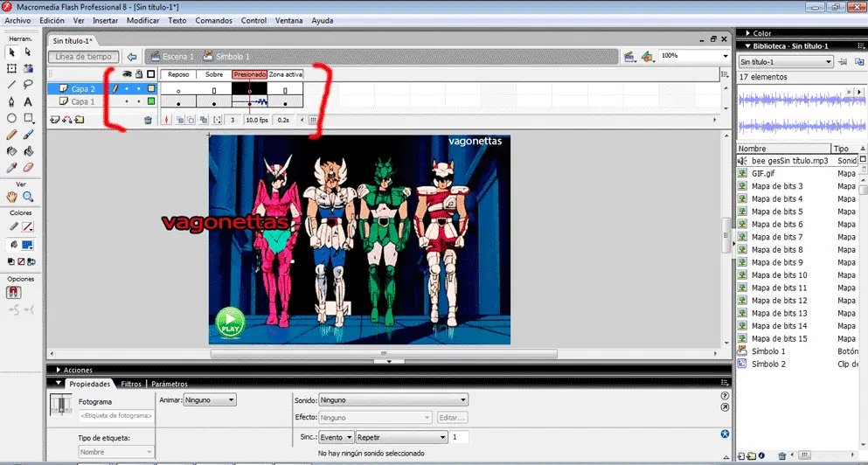This screenshot has width=868, height=465.
Task: Switch to the Parámetros tab
Action: coord(170,384)
